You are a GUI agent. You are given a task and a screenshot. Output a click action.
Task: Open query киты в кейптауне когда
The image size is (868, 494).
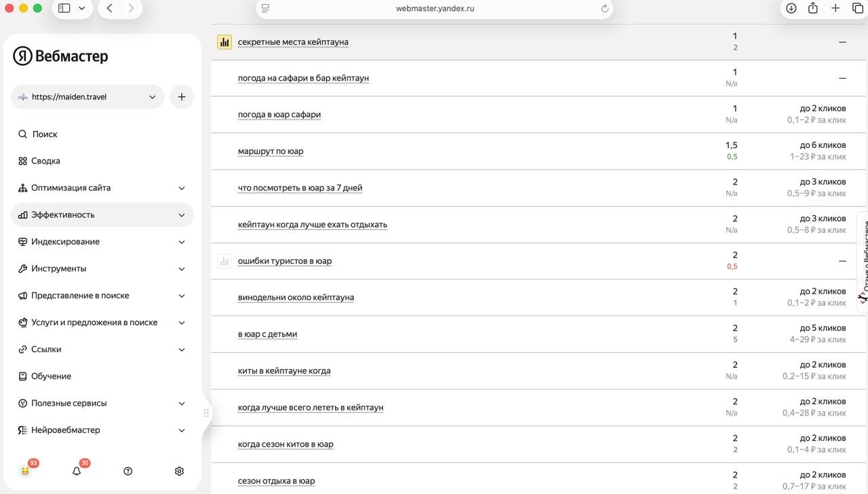[284, 370]
